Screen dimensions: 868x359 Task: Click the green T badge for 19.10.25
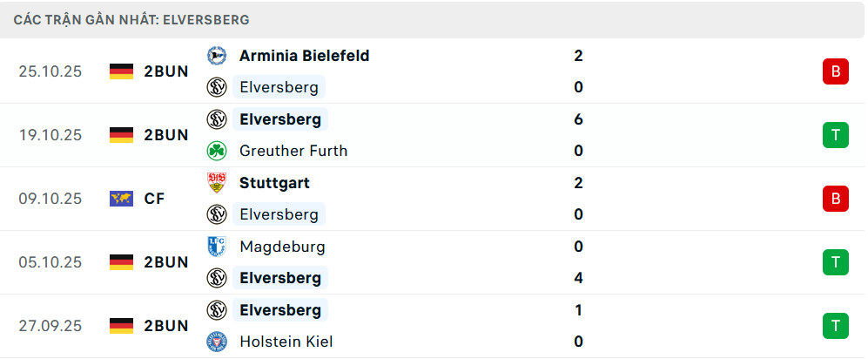[x=835, y=135]
